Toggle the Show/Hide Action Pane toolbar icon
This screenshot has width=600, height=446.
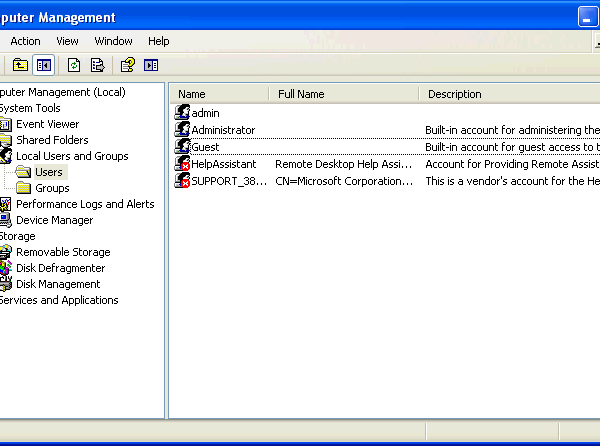[151, 65]
